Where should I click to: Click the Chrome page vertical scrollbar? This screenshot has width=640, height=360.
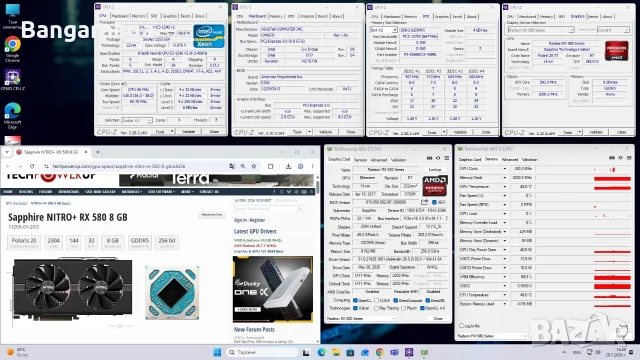point(317,186)
